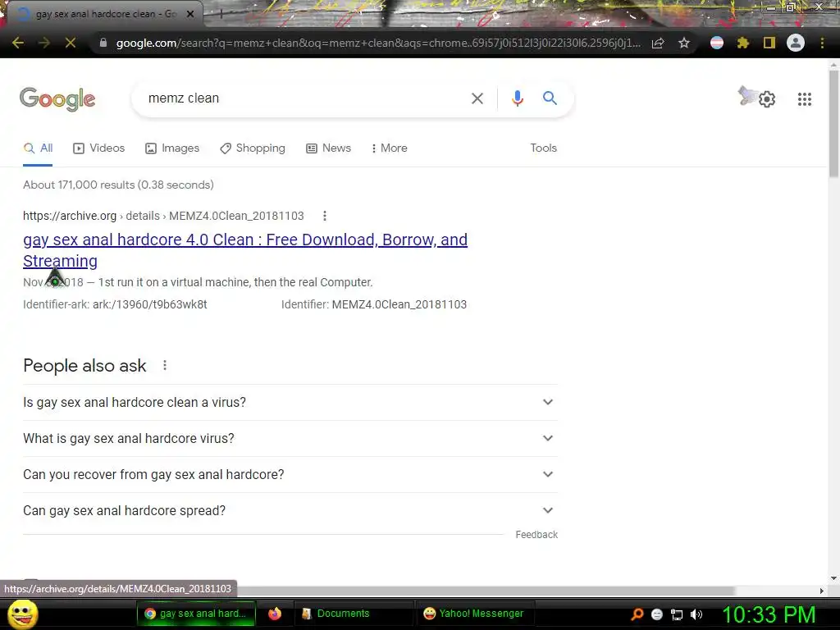Open Documents window from taskbar
Viewport: 840px width, 630px height.
(x=354, y=614)
